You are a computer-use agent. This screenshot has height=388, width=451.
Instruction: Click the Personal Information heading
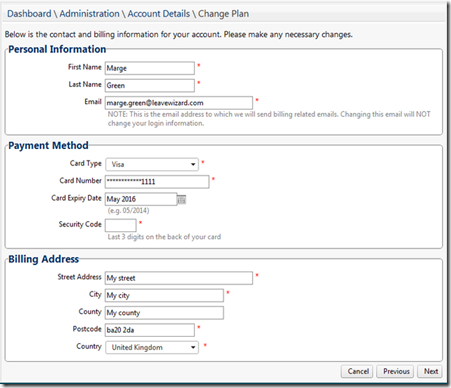coord(57,49)
